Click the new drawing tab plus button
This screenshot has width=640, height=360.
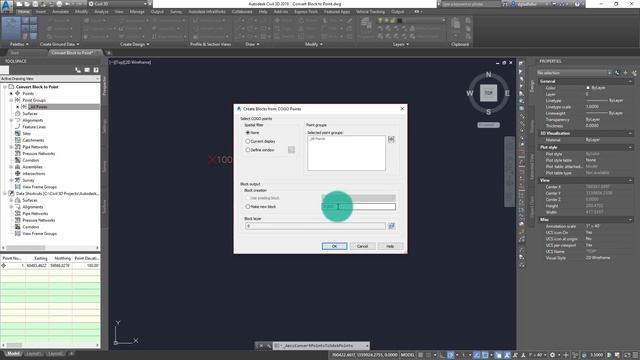pos(109,53)
